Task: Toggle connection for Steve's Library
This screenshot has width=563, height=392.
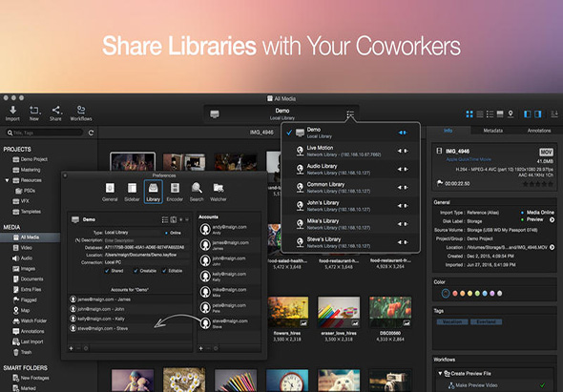Action: pos(403,242)
